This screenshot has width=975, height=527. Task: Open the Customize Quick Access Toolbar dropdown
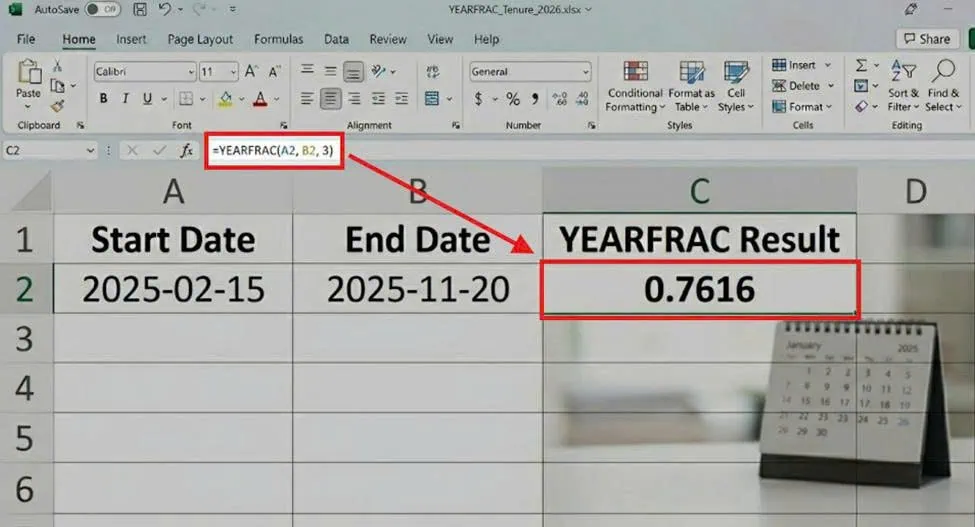tap(233, 10)
